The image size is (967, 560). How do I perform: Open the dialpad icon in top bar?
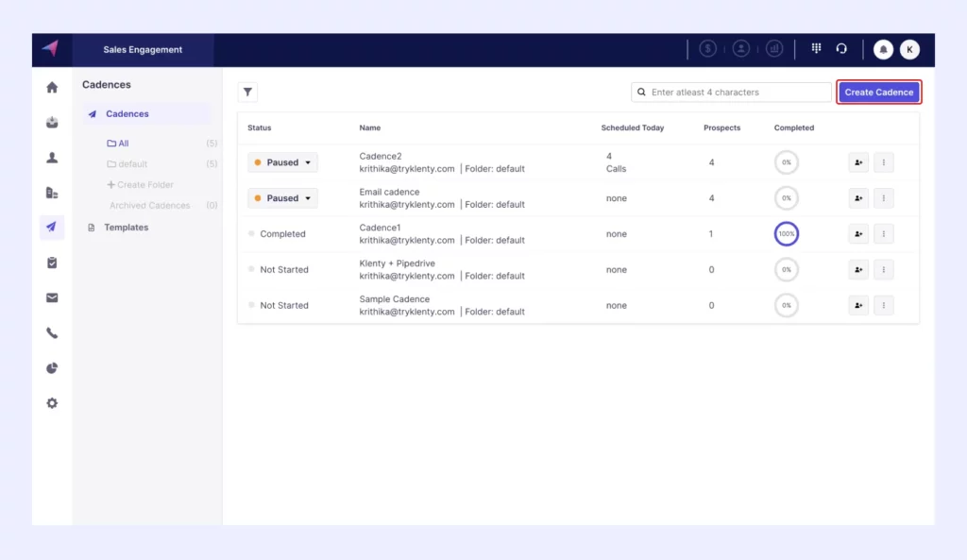816,48
